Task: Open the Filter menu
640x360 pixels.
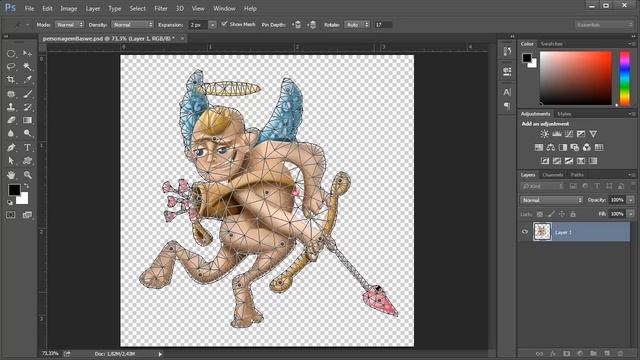Action: click(x=161, y=8)
